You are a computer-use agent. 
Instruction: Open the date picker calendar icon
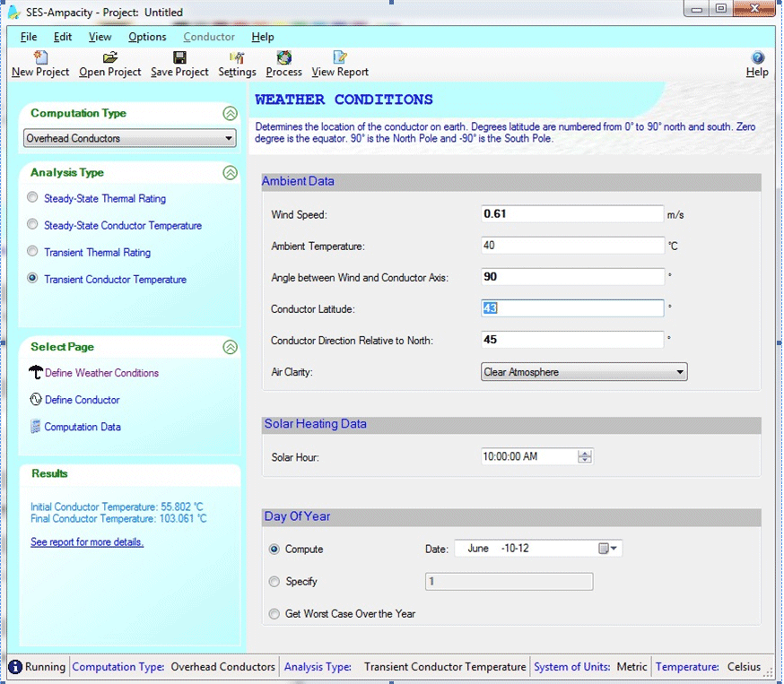coord(607,548)
